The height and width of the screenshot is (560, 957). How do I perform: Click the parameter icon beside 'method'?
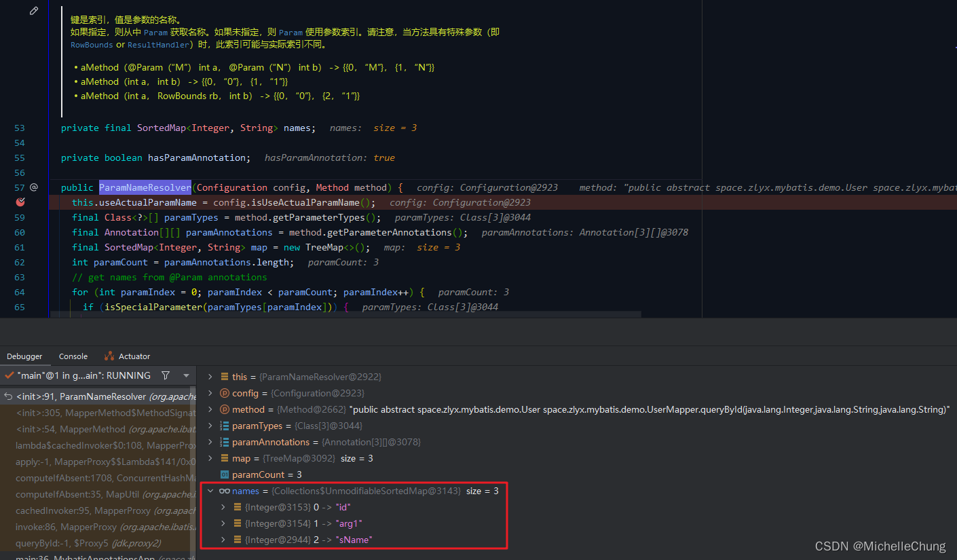click(x=225, y=409)
